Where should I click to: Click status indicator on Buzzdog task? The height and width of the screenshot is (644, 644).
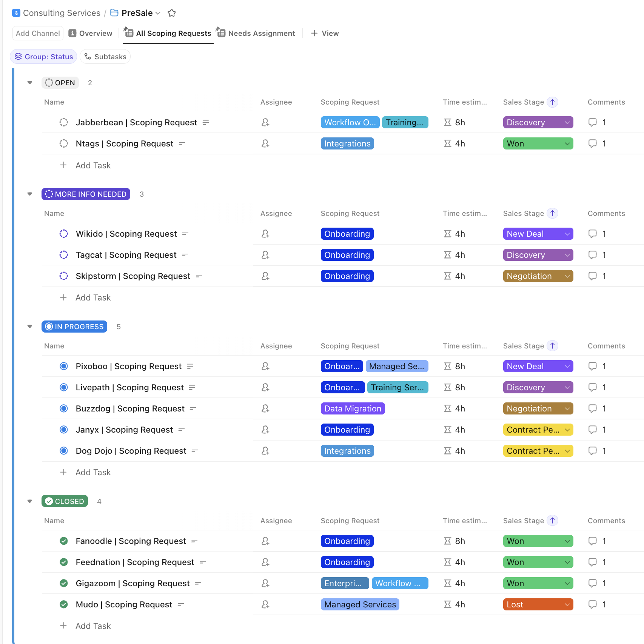[x=64, y=408]
